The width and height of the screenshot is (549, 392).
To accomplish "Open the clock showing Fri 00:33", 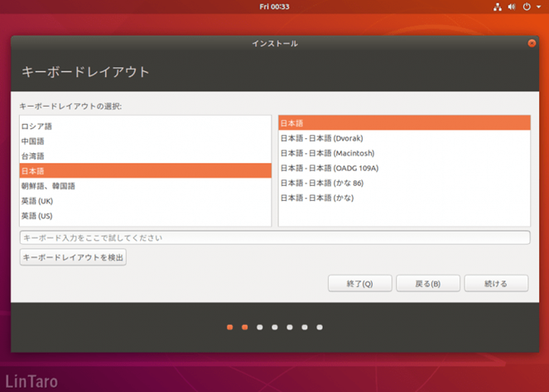I will 275,7.
